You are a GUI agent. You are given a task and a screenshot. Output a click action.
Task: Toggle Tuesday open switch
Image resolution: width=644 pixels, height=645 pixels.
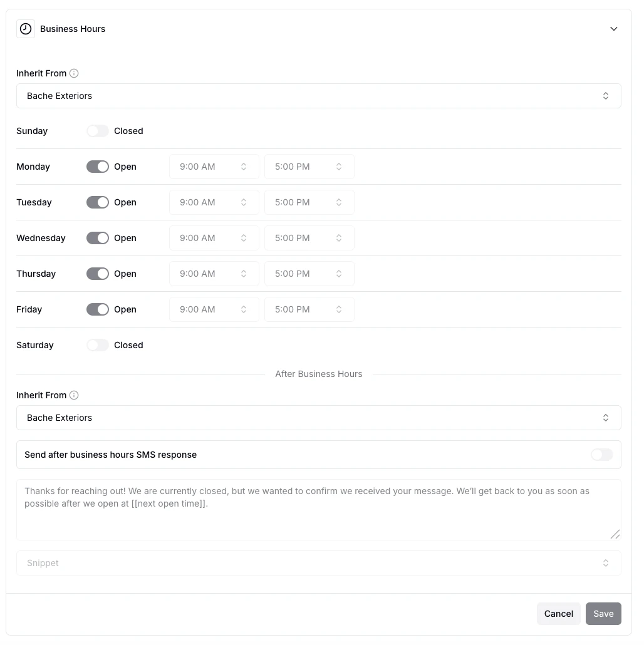(x=98, y=202)
